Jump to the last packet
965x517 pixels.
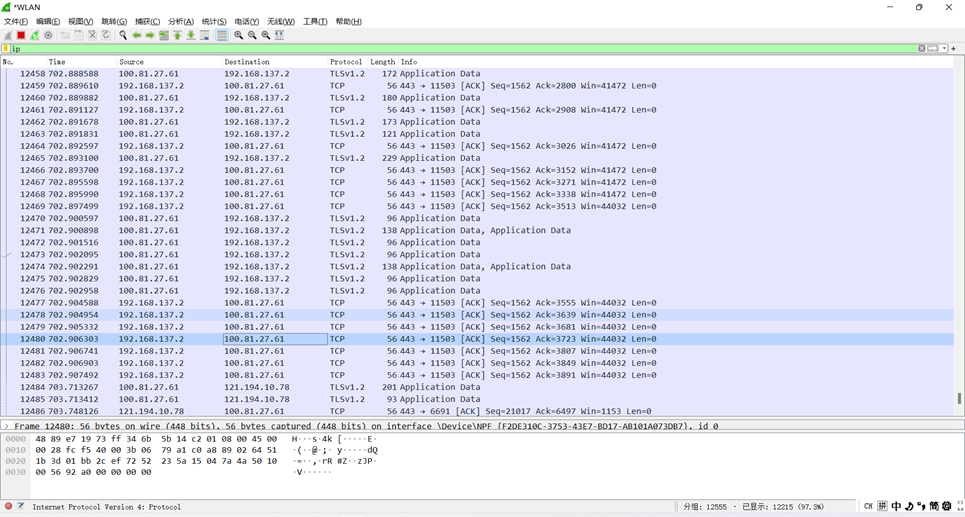(x=191, y=35)
